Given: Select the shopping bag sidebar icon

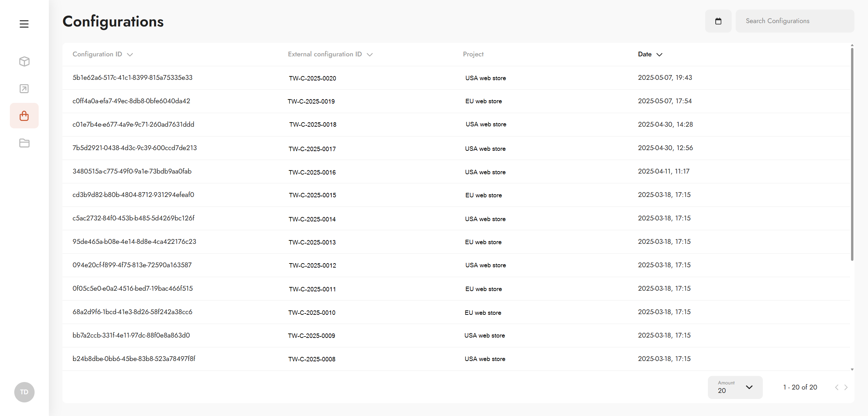Looking at the screenshot, I should point(24,116).
